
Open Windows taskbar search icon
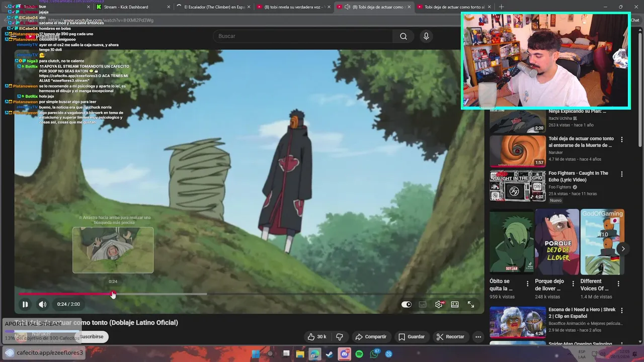click(x=271, y=354)
